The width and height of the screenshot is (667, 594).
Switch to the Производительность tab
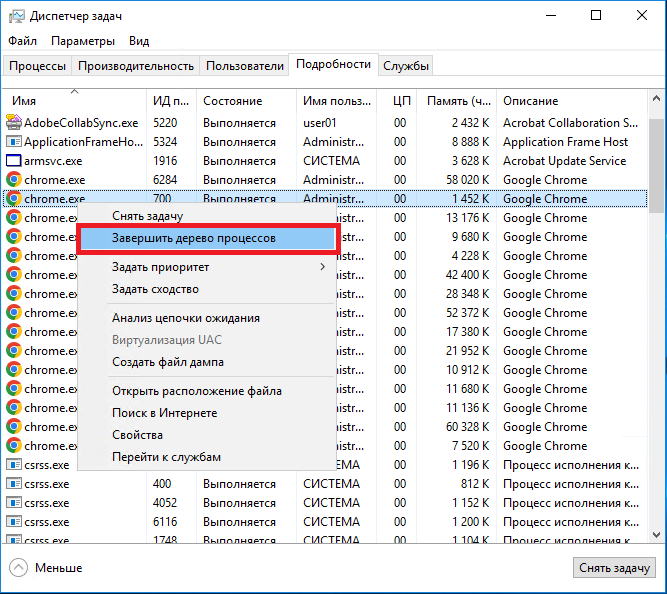pos(136,66)
